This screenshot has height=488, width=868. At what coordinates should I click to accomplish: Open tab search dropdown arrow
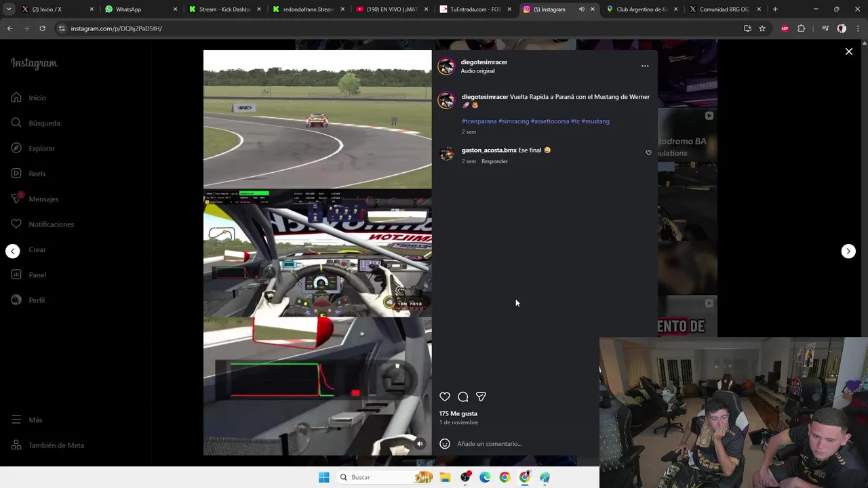tap(8, 9)
